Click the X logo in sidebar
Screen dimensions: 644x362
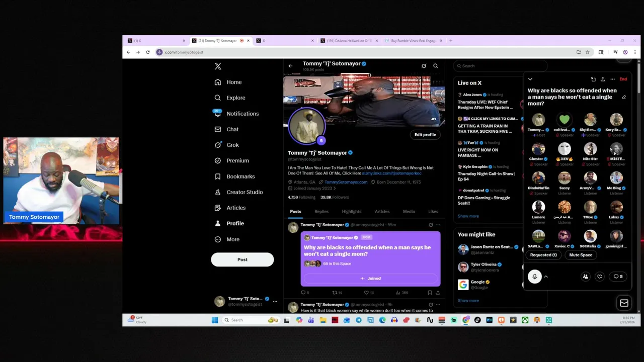pos(218,66)
